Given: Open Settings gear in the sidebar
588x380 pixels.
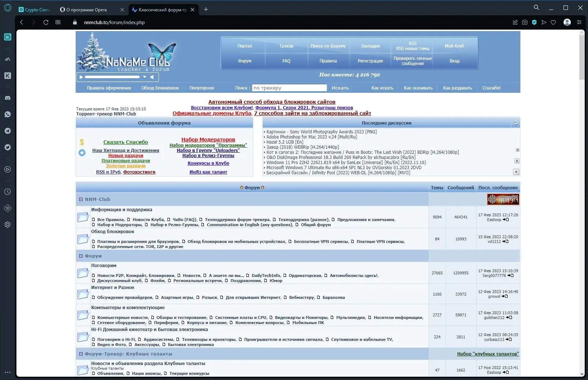Looking at the screenshot, I should (8, 225).
